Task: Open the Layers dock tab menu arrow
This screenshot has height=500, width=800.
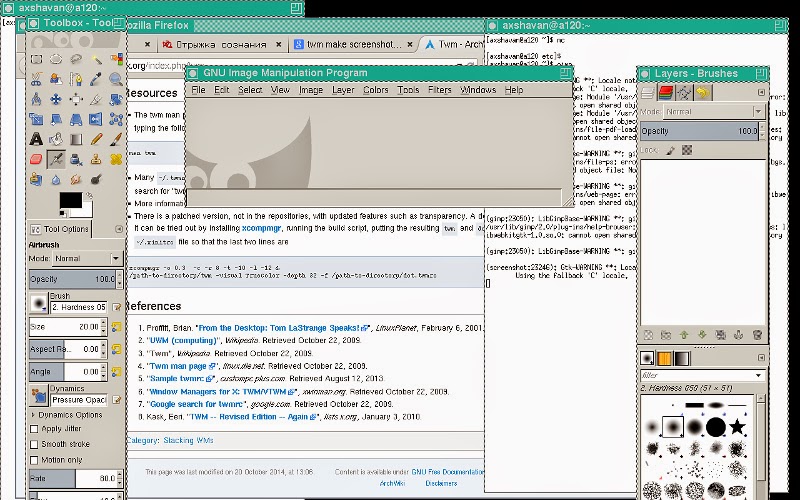Action: [x=761, y=92]
